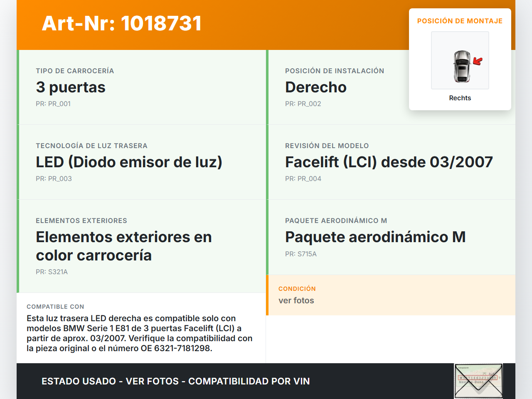
Task: Click the CONDICIÓN label
Action: [297, 289]
